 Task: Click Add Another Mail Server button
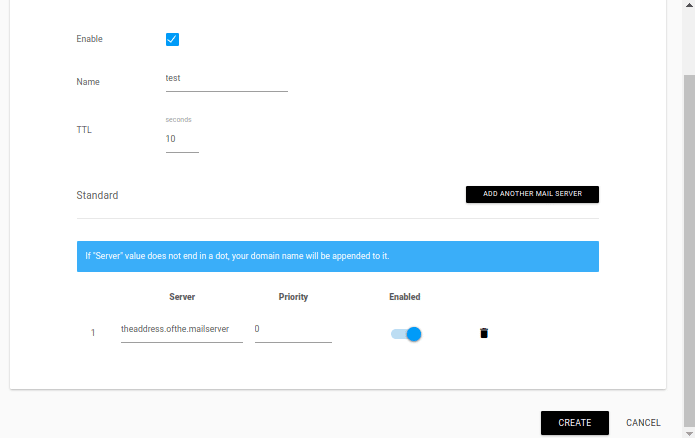[532, 194]
